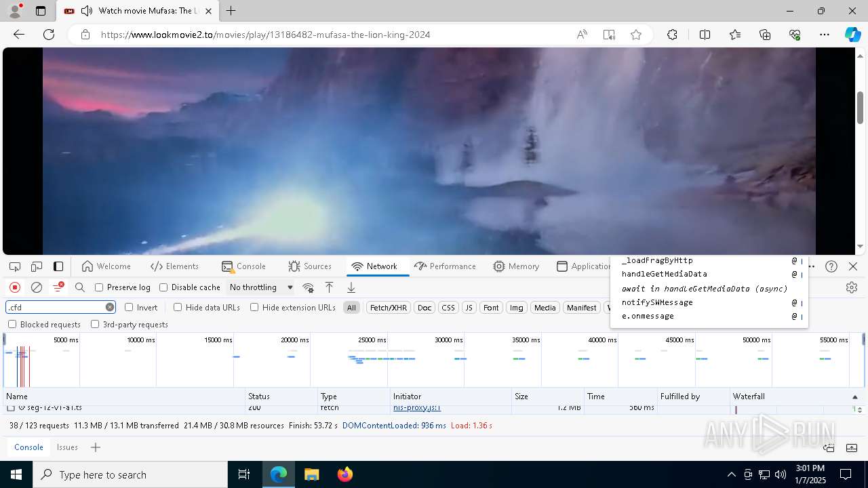The height and width of the screenshot is (488, 868).
Task: Toggle device emulation icon in DevTools
Action: [x=37, y=266]
